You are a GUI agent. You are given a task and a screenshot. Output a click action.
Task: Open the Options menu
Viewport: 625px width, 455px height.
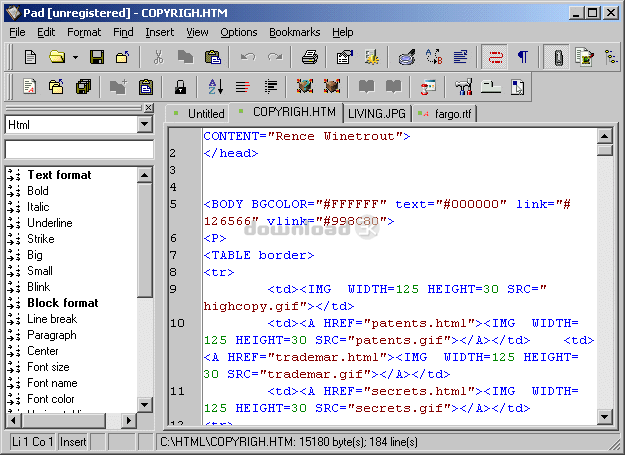click(x=239, y=32)
